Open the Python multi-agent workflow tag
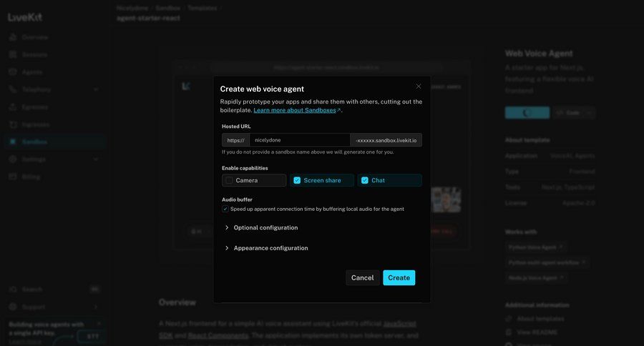 click(547, 262)
